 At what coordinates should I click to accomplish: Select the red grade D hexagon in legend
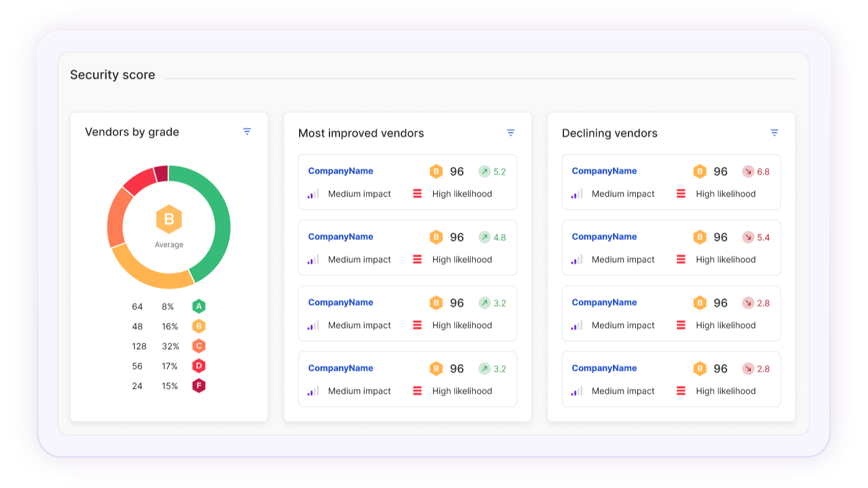[x=199, y=366]
